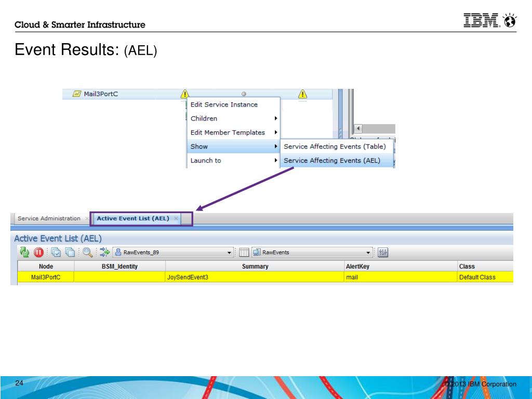Click the select all events icon

[56, 252]
